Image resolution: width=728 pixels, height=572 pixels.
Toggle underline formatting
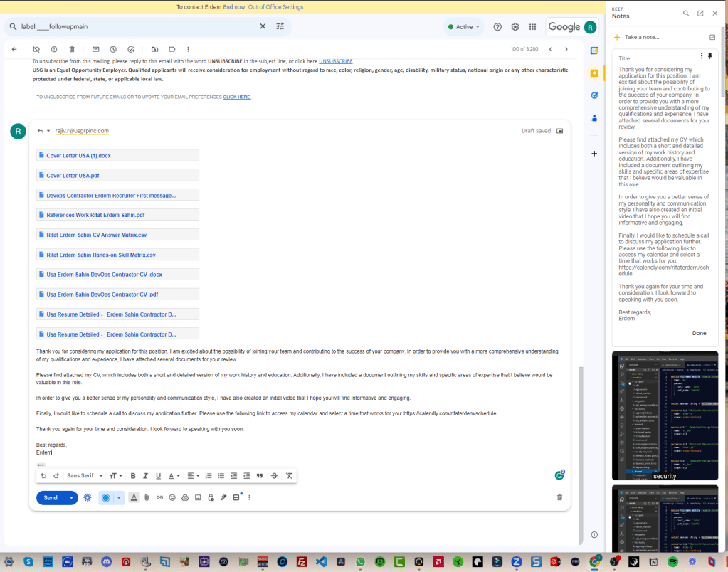[x=158, y=475]
